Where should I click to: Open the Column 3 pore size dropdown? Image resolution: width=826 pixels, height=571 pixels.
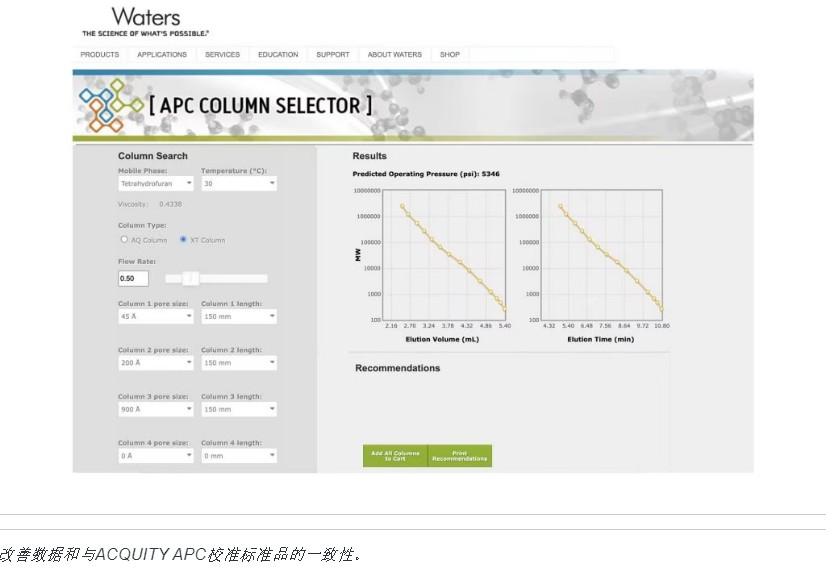(155, 409)
